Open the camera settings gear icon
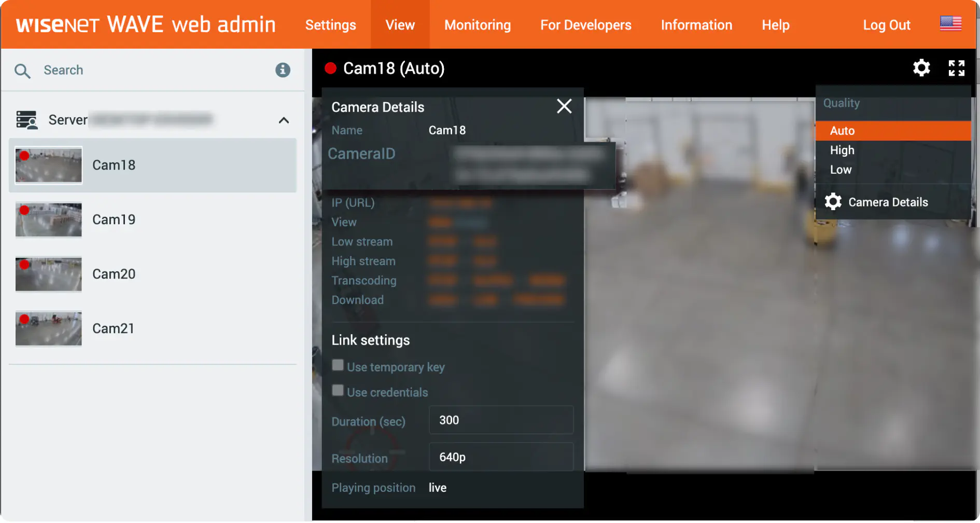980x523 pixels. click(921, 68)
